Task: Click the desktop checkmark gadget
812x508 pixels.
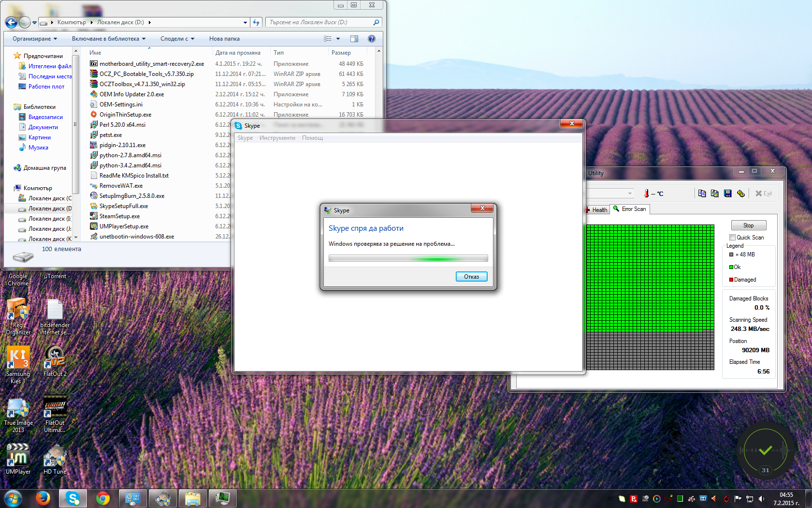Action: click(x=766, y=450)
